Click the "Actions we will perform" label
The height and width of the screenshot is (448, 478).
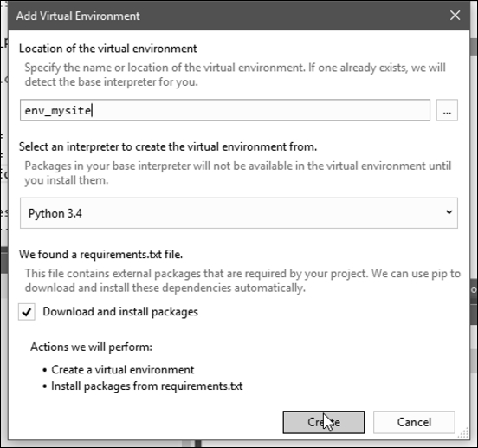click(91, 347)
